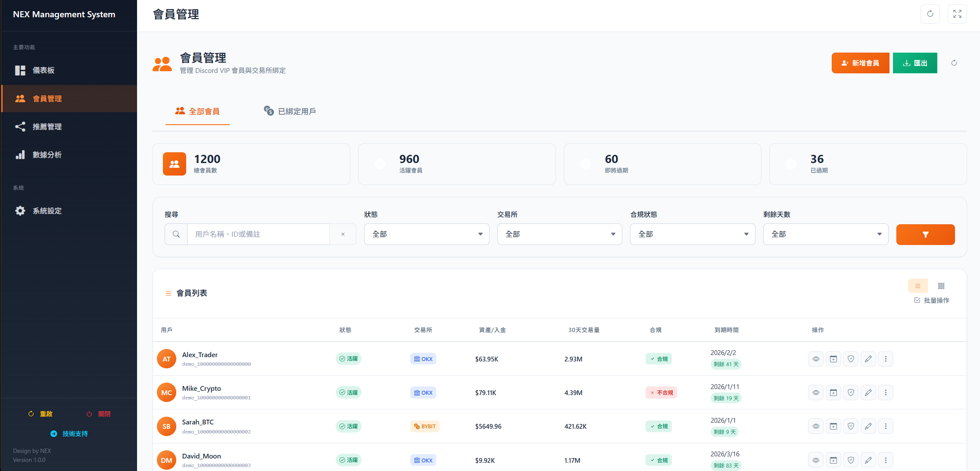The width and height of the screenshot is (980, 471).
Task: View Alex_Trader details with eye icon
Action: (x=816, y=359)
